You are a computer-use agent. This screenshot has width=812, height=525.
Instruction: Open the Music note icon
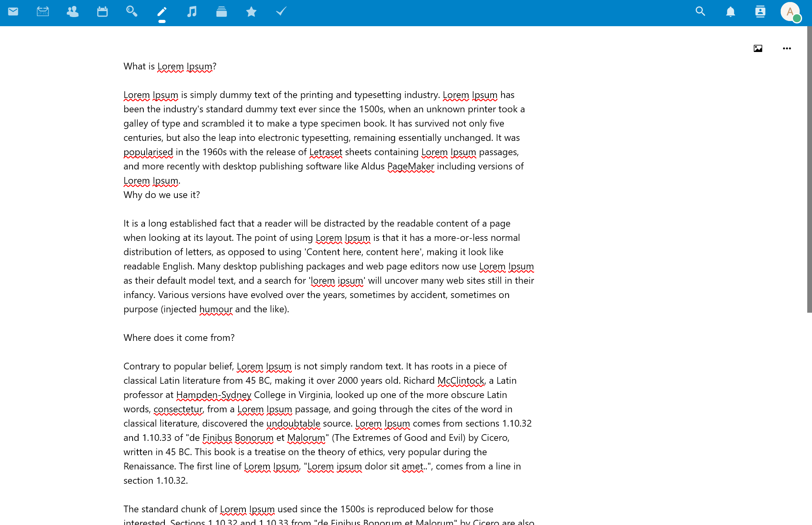point(191,12)
